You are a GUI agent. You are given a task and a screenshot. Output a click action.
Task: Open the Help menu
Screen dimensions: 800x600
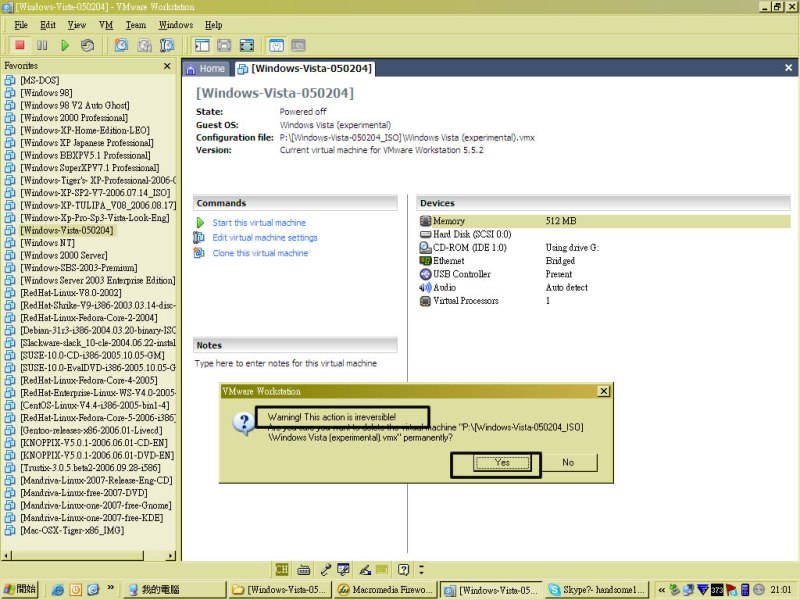(214, 25)
